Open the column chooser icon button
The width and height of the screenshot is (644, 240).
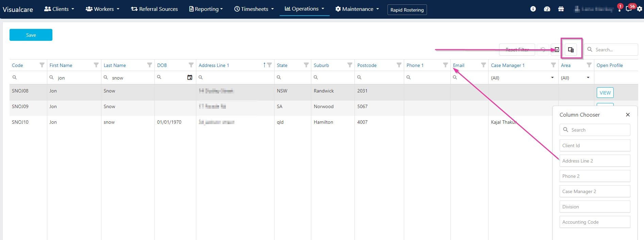coord(571,50)
